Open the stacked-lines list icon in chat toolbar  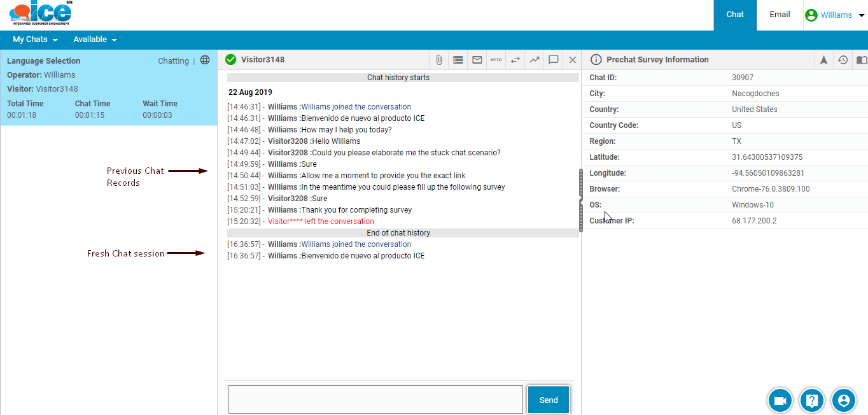pos(458,60)
